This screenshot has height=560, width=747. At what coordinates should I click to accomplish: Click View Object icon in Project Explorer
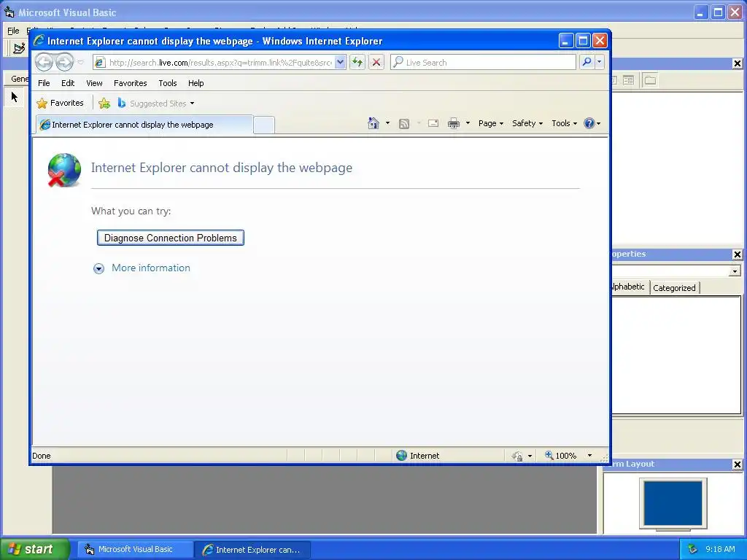pyautogui.click(x=629, y=80)
